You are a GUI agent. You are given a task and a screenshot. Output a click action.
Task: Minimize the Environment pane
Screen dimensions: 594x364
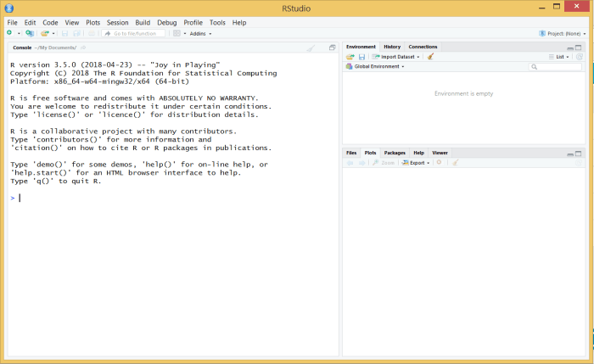569,48
